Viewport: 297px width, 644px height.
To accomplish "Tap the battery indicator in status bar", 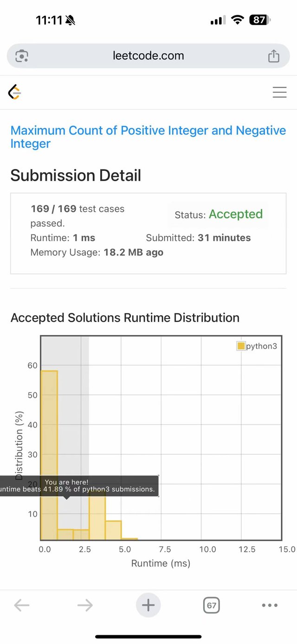I will (x=259, y=20).
